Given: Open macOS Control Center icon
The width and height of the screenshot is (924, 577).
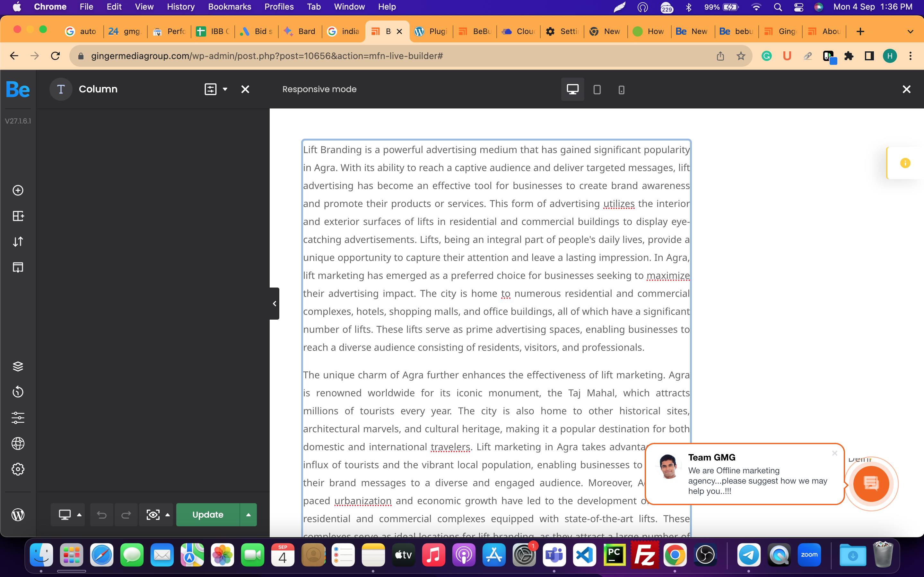Looking at the screenshot, I should tap(798, 7).
